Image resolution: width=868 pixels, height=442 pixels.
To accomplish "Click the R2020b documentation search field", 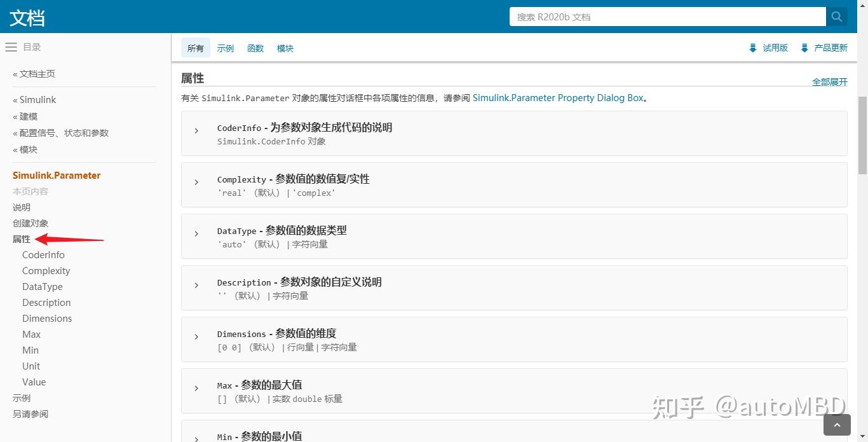I will pyautogui.click(x=668, y=17).
